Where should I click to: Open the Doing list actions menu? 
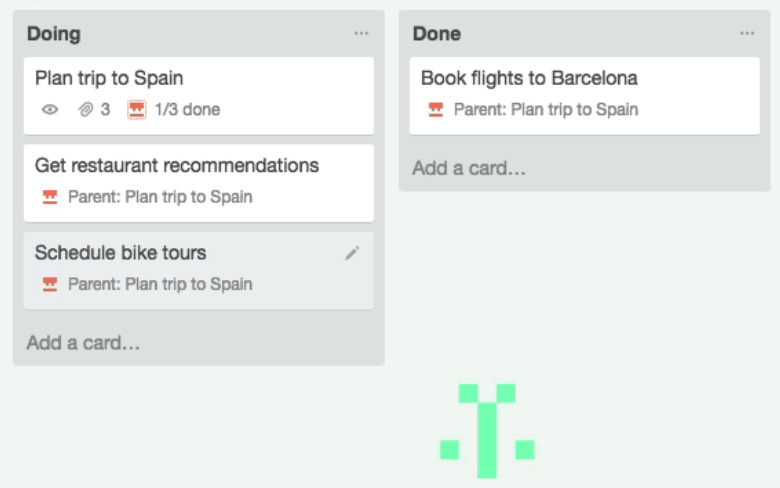[361, 34]
